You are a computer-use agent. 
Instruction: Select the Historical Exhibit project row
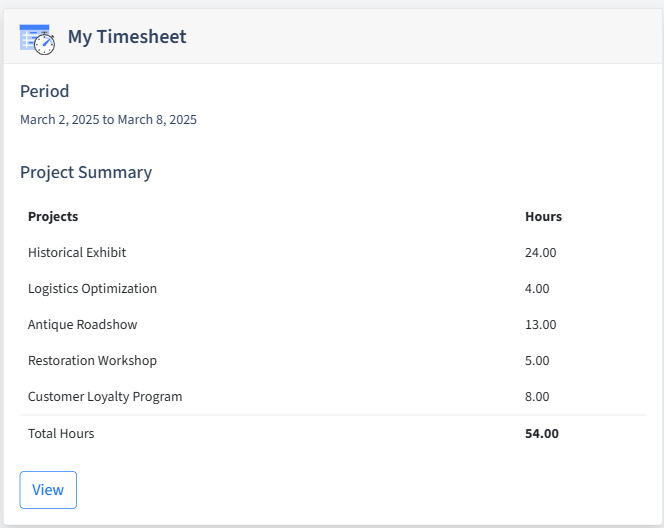pyautogui.click(x=333, y=252)
